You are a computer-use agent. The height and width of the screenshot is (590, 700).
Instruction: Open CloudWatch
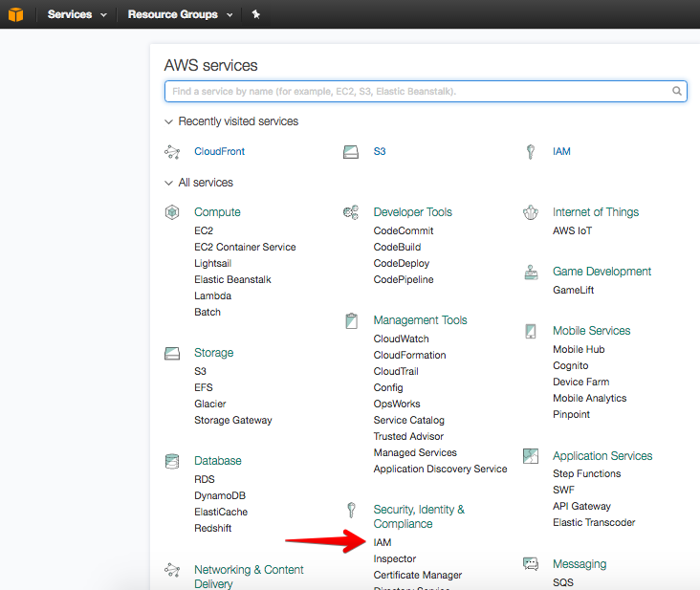point(402,339)
